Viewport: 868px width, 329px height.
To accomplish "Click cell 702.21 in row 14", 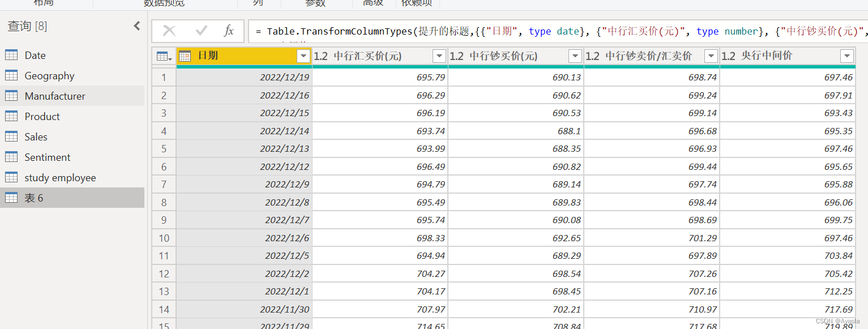I will point(516,310).
